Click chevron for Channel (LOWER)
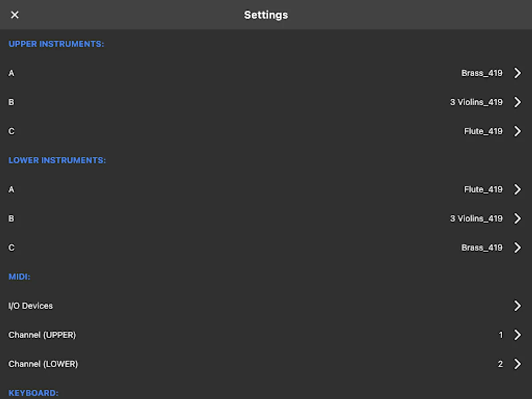 pyautogui.click(x=517, y=364)
